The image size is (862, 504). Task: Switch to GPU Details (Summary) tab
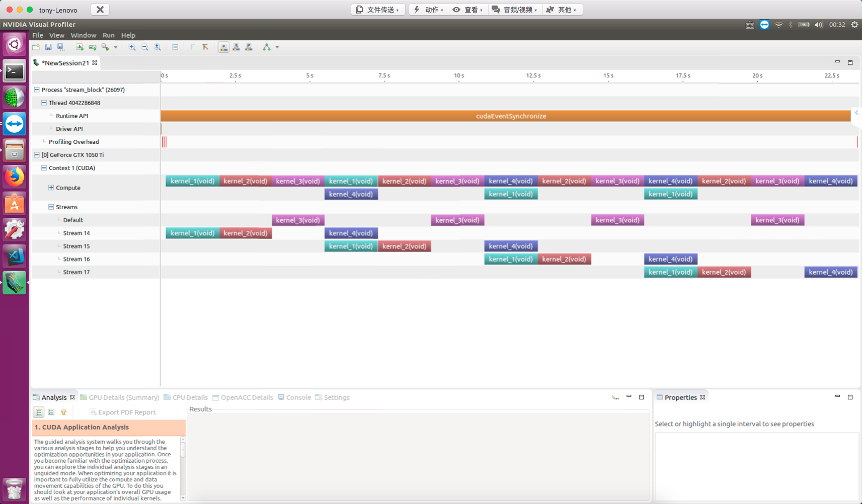click(120, 397)
